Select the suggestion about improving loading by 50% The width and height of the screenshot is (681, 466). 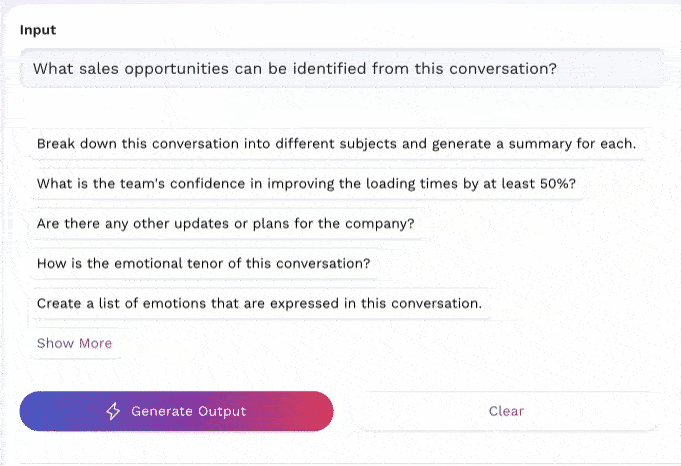tap(306, 184)
